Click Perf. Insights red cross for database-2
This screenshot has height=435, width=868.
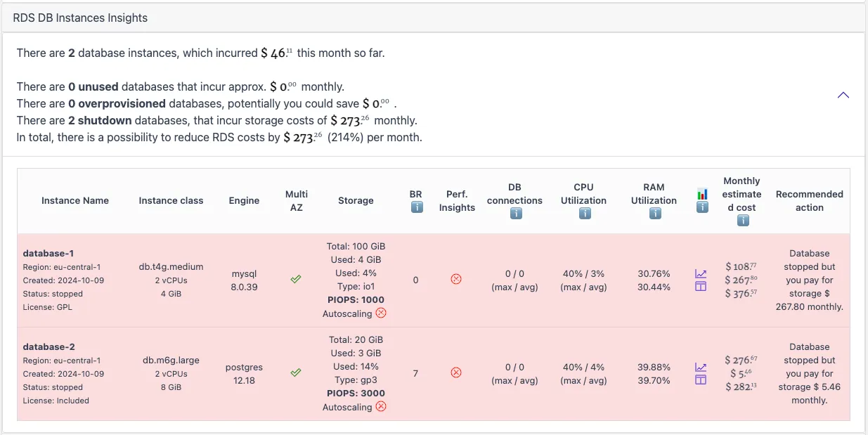[x=456, y=373]
